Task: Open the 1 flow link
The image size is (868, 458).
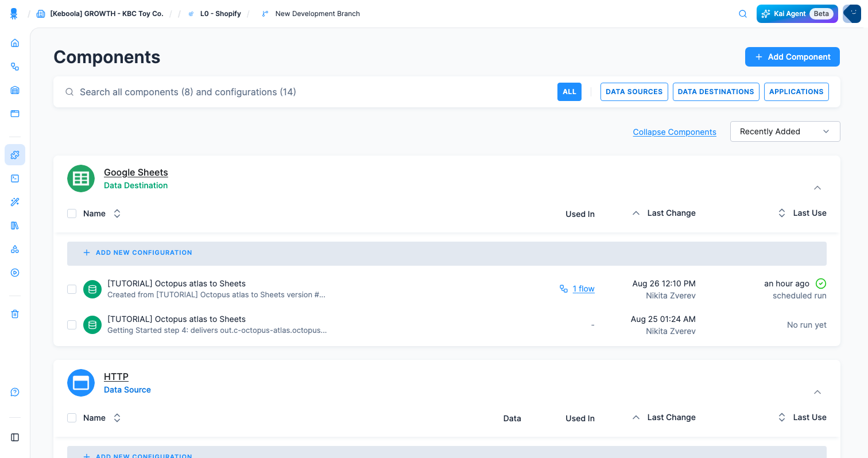Action: 583,289
